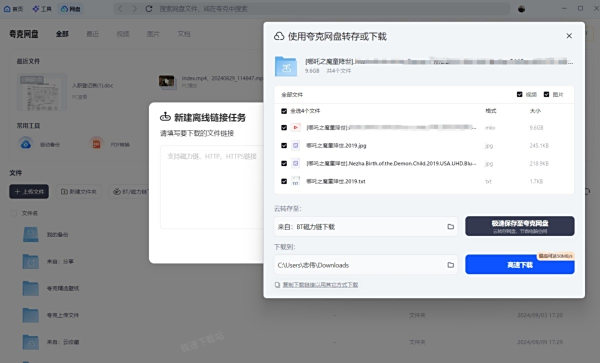Browse cloud save folder via folder icon
The height and width of the screenshot is (363, 600).
click(450, 227)
